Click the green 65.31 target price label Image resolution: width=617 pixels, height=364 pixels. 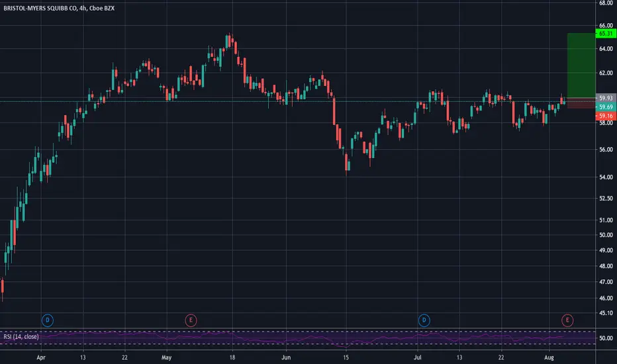(x=606, y=34)
